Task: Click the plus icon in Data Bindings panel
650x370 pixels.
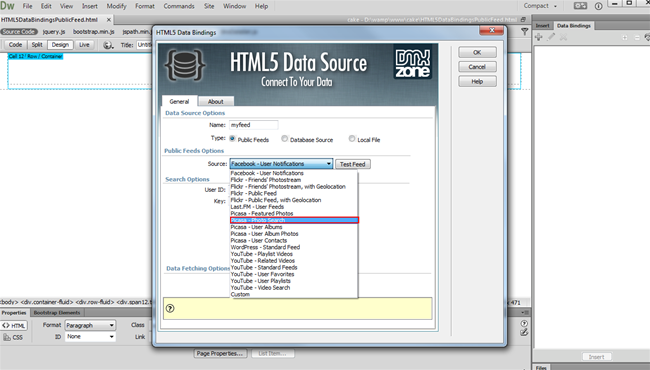Action: pyautogui.click(x=538, y=37)
